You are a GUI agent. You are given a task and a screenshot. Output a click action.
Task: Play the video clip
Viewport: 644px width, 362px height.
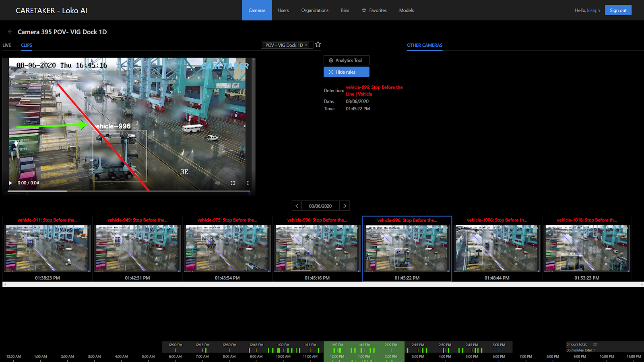point(10,183)
